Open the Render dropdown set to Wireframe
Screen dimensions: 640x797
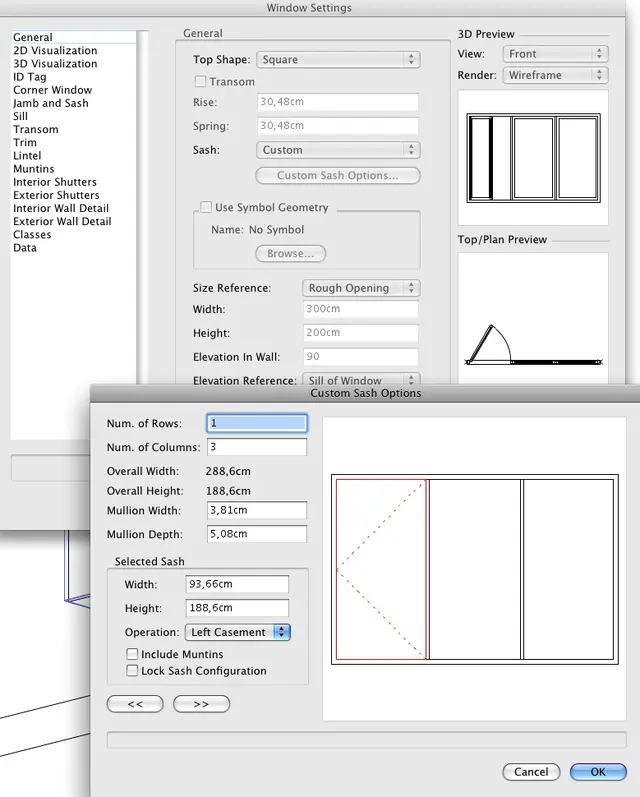tap(558, 75)
